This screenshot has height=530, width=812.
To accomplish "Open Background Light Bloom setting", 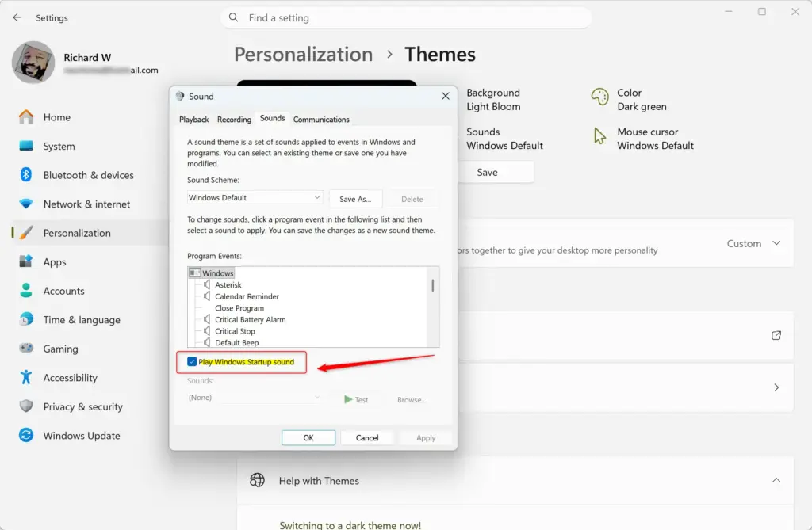I will point(493,99).
